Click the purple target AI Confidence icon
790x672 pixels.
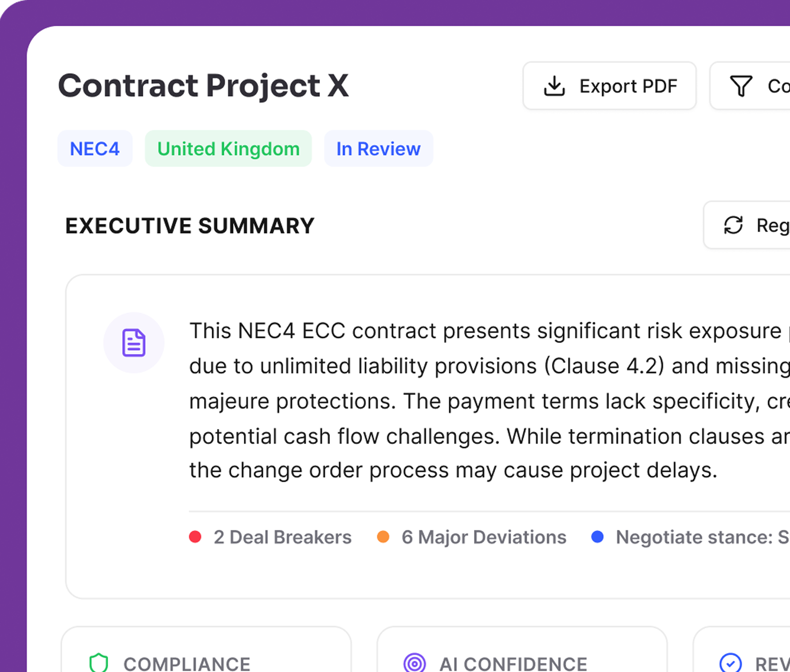415,662
